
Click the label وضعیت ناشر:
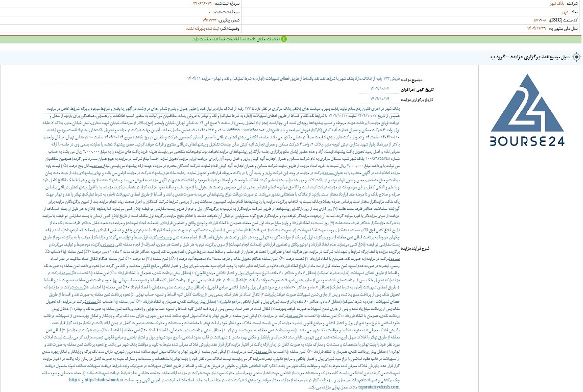pyautogui.click(x=230, y=29)
